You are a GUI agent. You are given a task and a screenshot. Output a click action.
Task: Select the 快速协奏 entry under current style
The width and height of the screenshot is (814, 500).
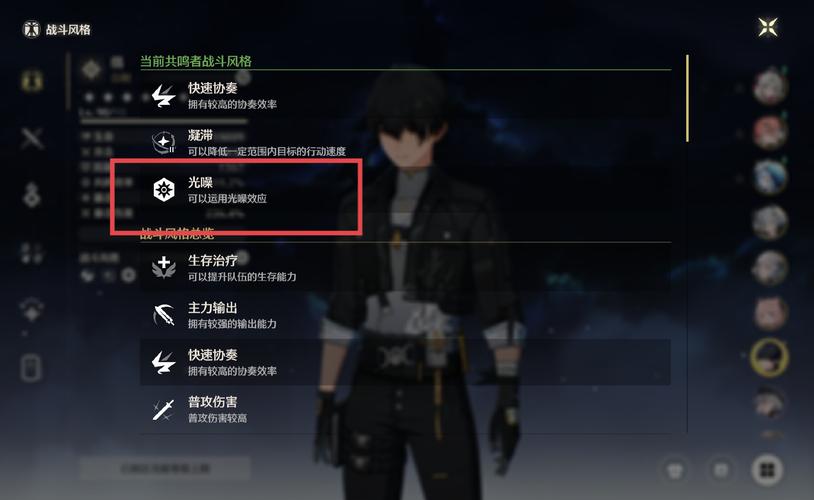pyautogui.click(x=405, y=96)
